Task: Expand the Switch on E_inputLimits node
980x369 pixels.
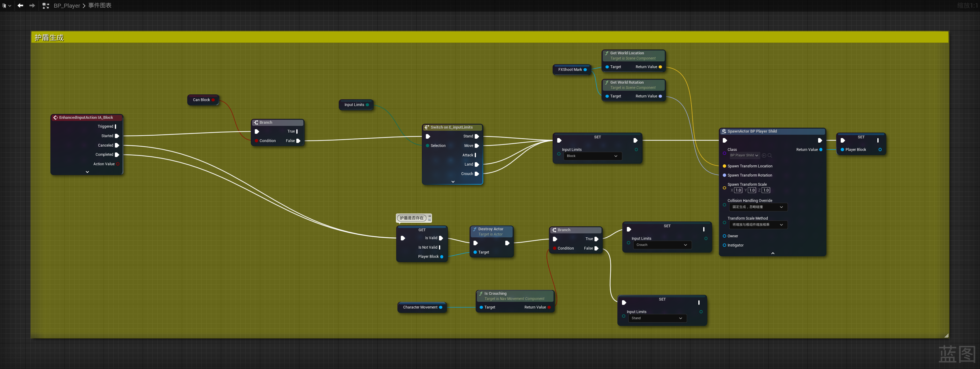Action: click(453, 182)
